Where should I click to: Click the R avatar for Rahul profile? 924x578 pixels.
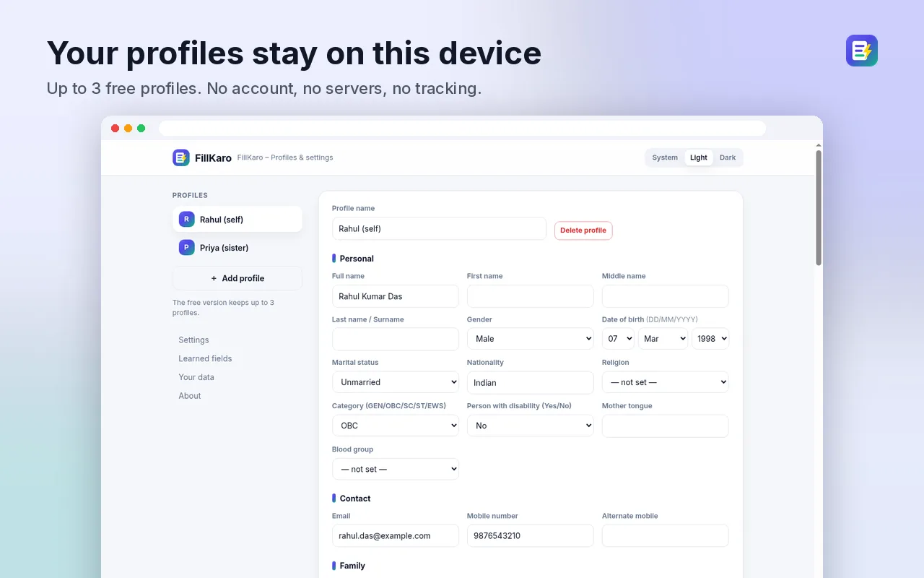click(187, 219)
